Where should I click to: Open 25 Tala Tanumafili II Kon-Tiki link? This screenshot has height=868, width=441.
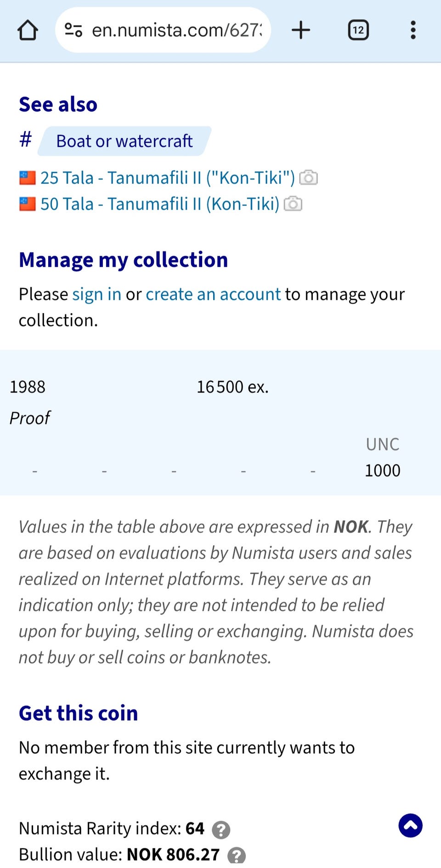click(x=167, y=178)
